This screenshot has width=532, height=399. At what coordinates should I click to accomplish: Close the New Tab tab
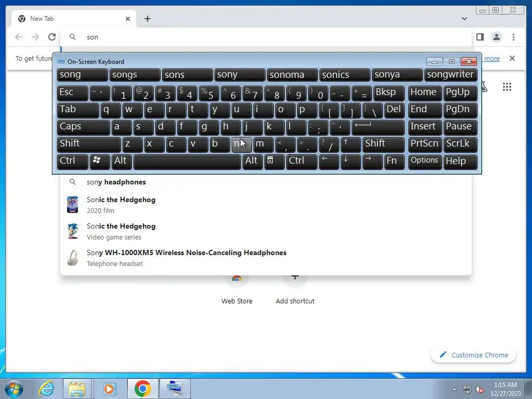tap(128, 19)
